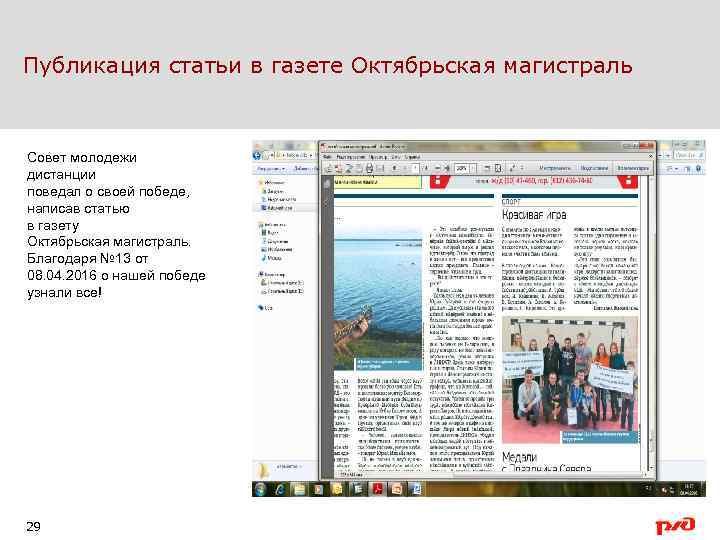The image size is (720, 540).
Task: Select Рабочий стол in Explorer navigation pane
Action: click(x=276, y=208)
